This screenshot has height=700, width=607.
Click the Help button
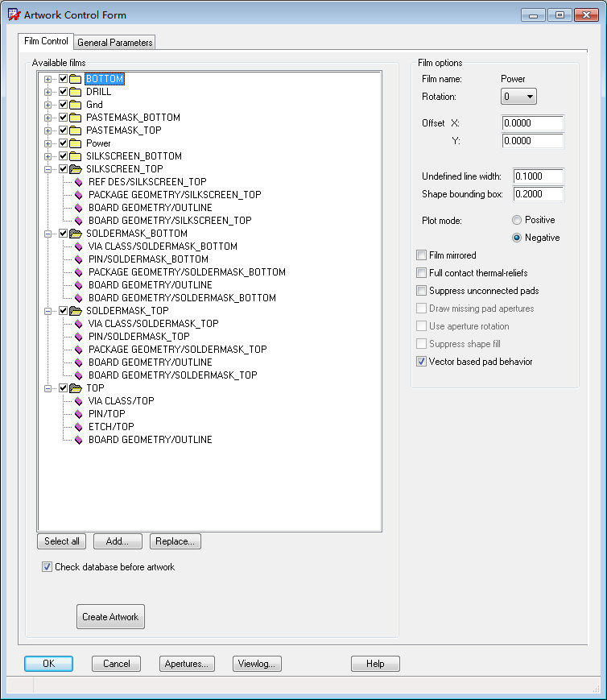click(375, 664)
